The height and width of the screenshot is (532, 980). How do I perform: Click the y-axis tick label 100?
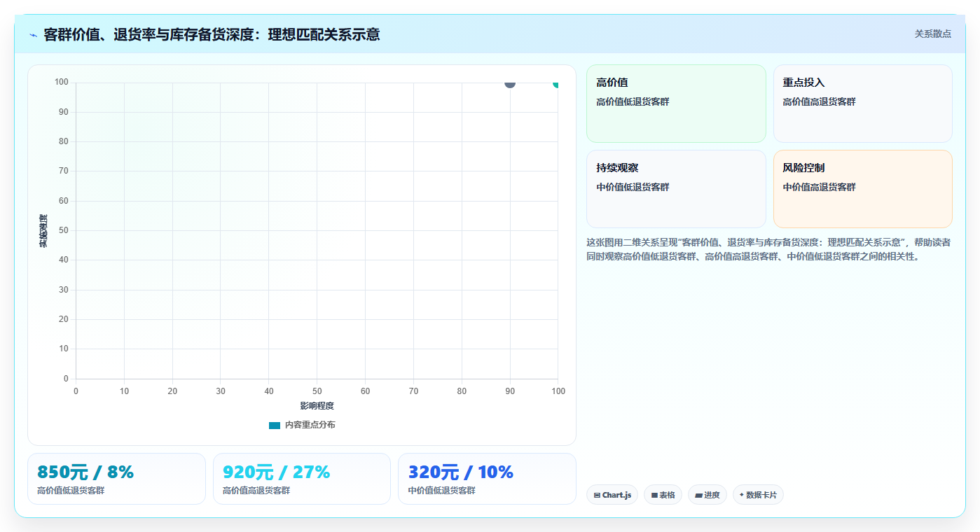pyautogui.click(x=61, y=83)
